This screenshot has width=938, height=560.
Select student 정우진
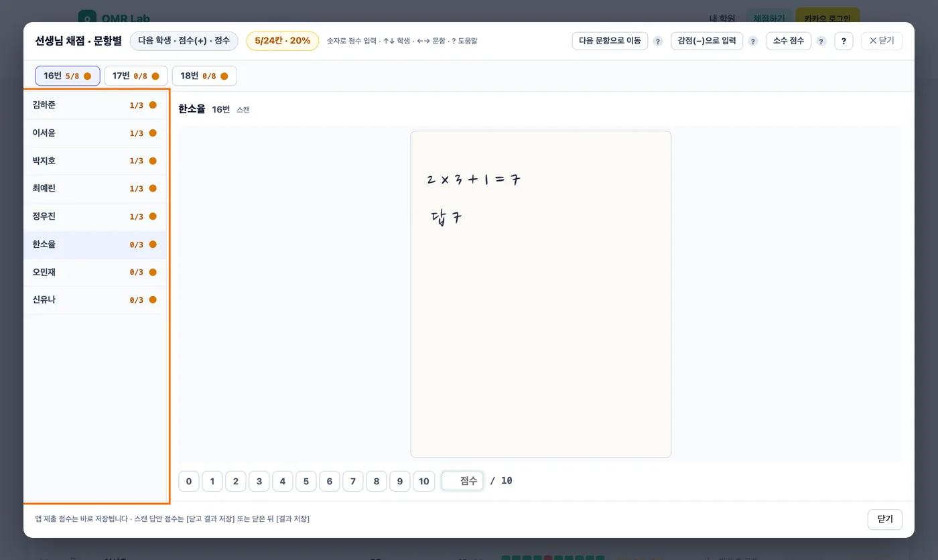(x=94, y=217)
